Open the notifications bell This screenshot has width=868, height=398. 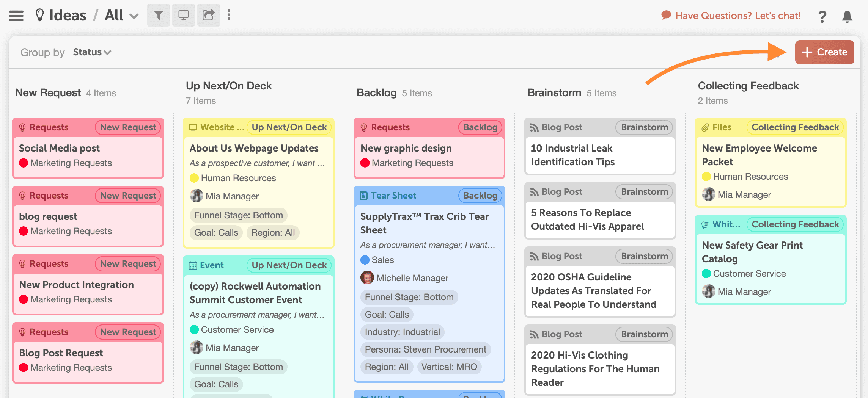(x=847, y=16)
